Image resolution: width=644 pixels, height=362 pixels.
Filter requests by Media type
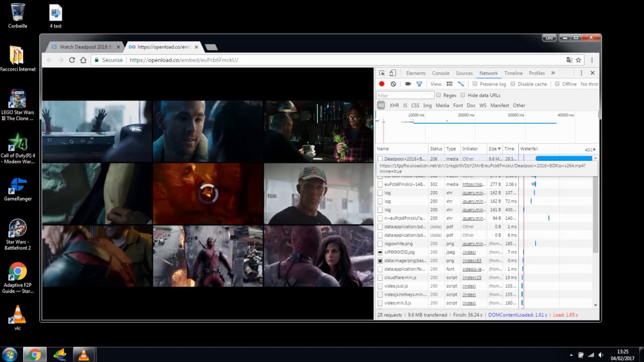point(442,106)
